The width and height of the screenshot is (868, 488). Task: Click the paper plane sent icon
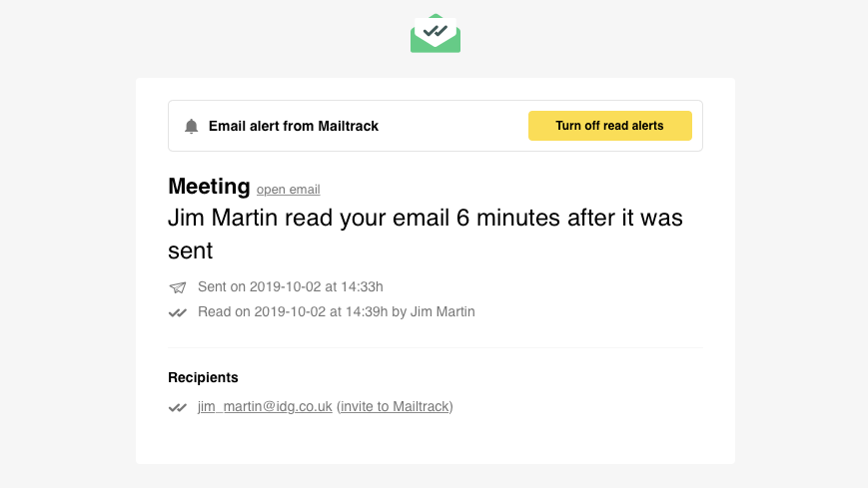click(178, 287)
